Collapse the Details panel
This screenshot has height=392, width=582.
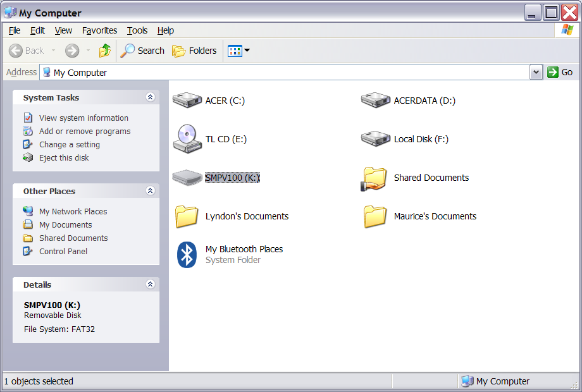pos(150,285)
